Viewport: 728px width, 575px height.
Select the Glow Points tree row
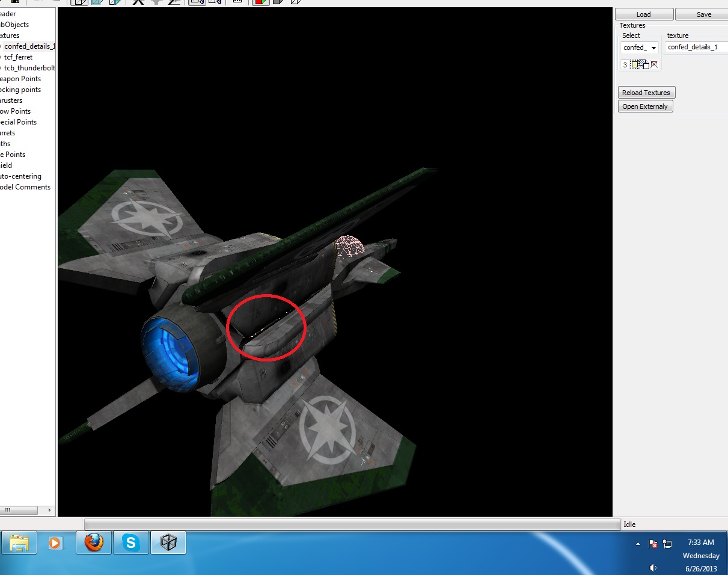[x=16, y=111]
